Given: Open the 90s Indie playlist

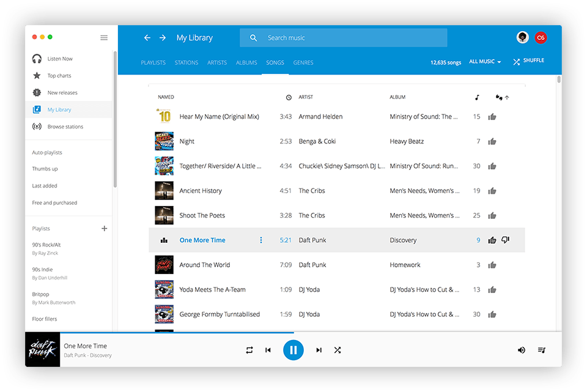Looking at the screenshot, I should [x=42, y=270].
